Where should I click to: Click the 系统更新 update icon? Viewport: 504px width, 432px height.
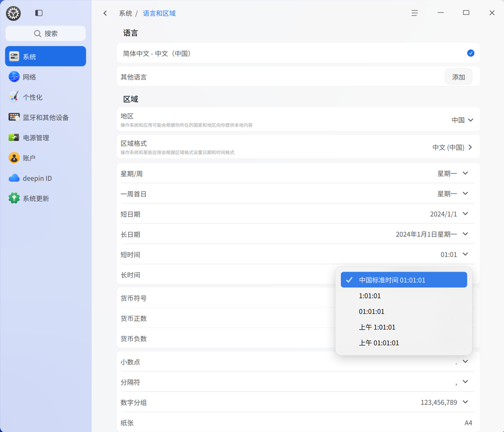[14, 198]
